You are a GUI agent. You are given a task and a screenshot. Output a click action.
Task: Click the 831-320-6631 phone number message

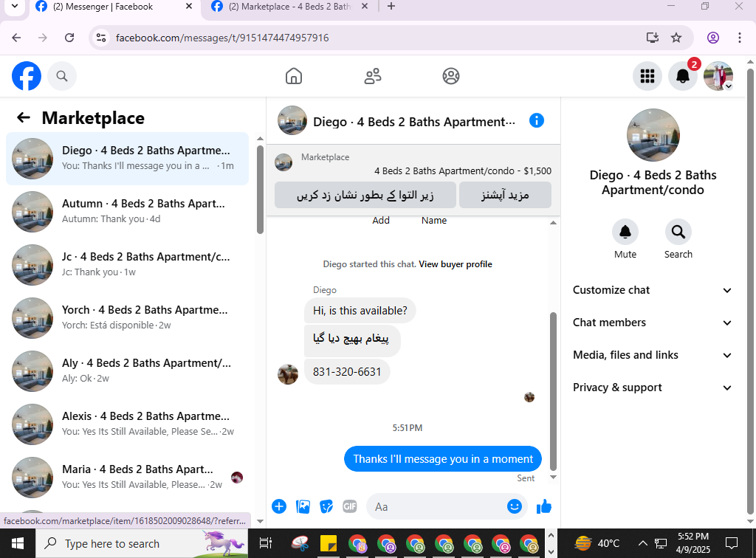coord(347,372)
